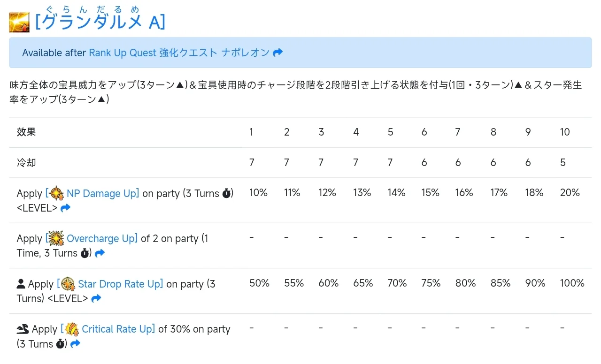Open the Critical Rate Up link
Viewport: 601px width, 364px height.
pyautogui.click(x=118, y=329)
